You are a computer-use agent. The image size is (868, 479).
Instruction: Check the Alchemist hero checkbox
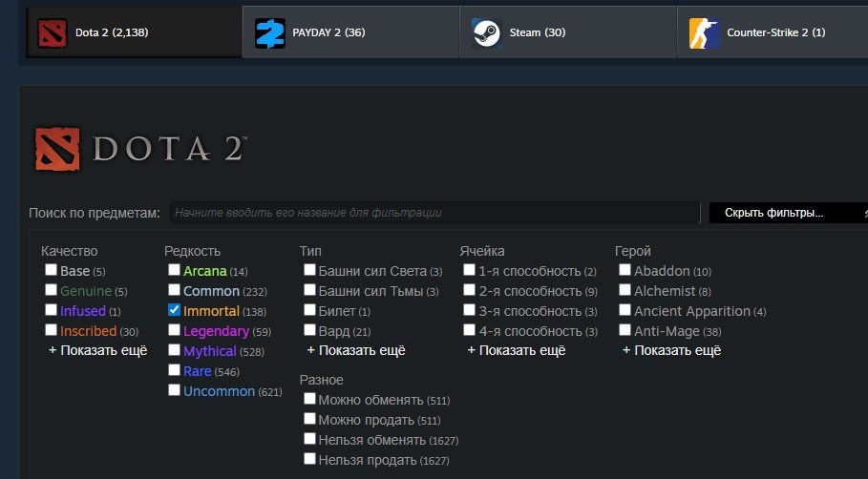click(x=625, y=290)
